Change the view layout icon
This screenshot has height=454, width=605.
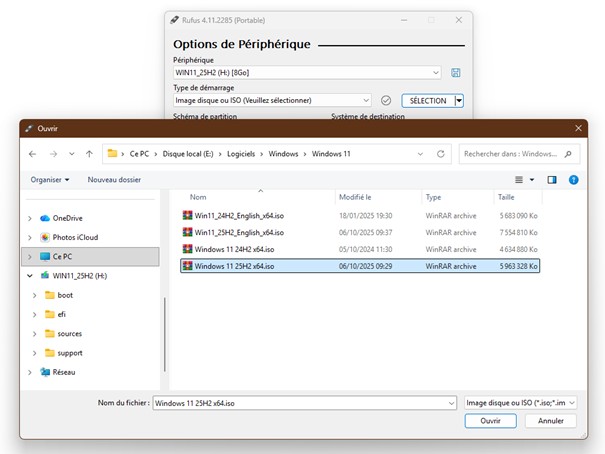point(519,180)
